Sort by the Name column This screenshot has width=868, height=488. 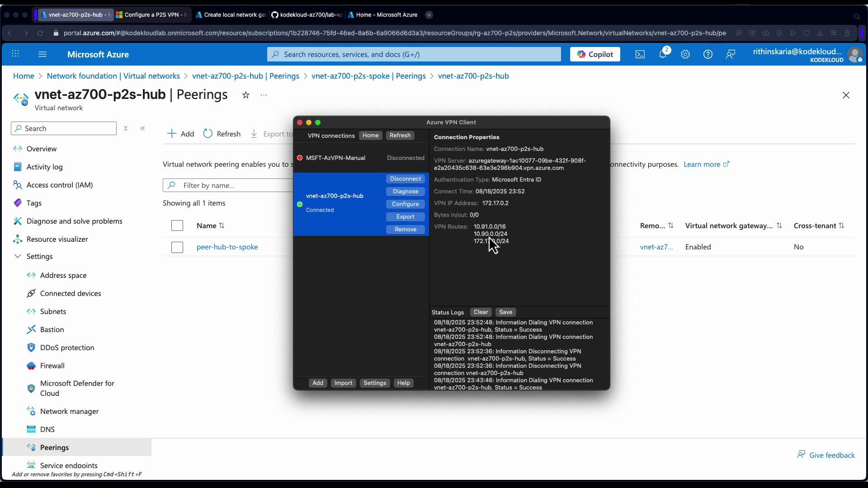pyautogui.click(x=211, y=225)
